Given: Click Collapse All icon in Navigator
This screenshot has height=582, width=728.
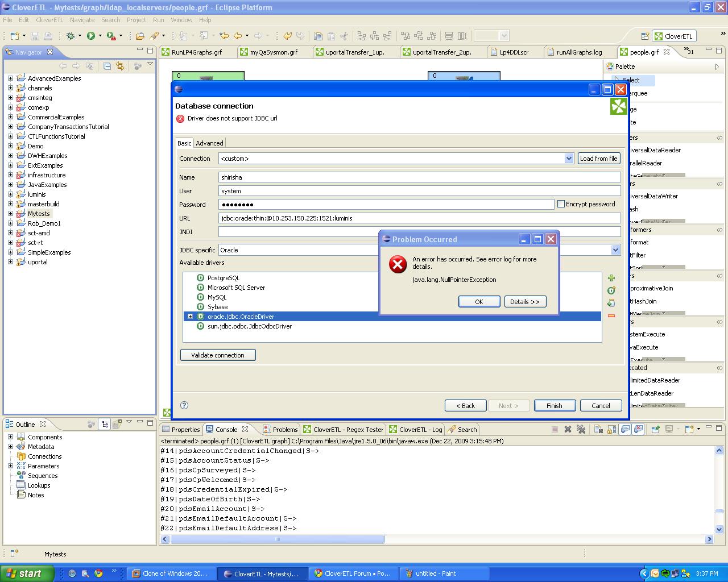Looking at the screenshot, I should coord(107,66).
